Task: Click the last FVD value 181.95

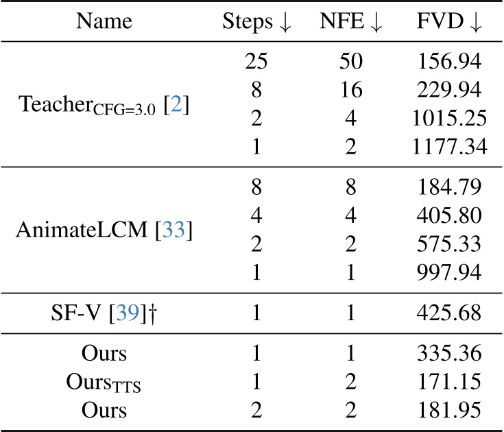Action: (x=449, y=410)
